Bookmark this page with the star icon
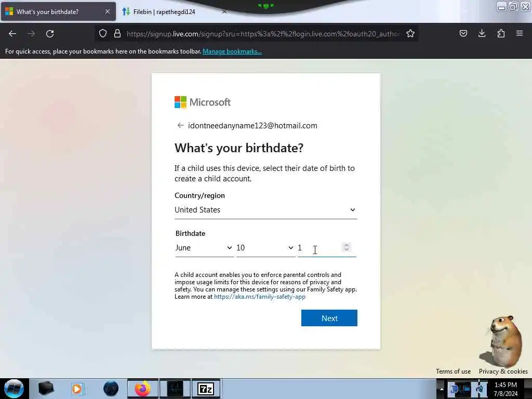 tap(410, 33)
